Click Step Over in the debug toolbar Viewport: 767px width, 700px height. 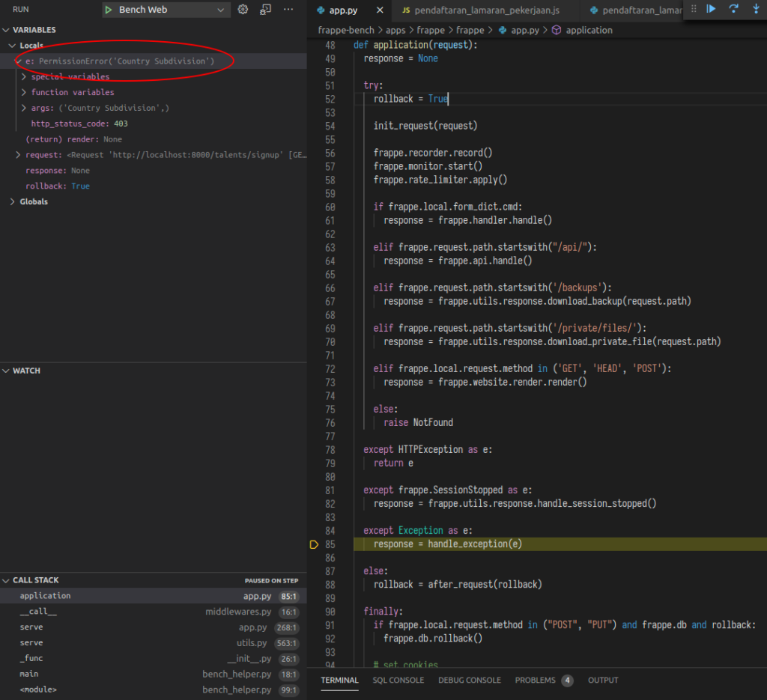point(733,9)
